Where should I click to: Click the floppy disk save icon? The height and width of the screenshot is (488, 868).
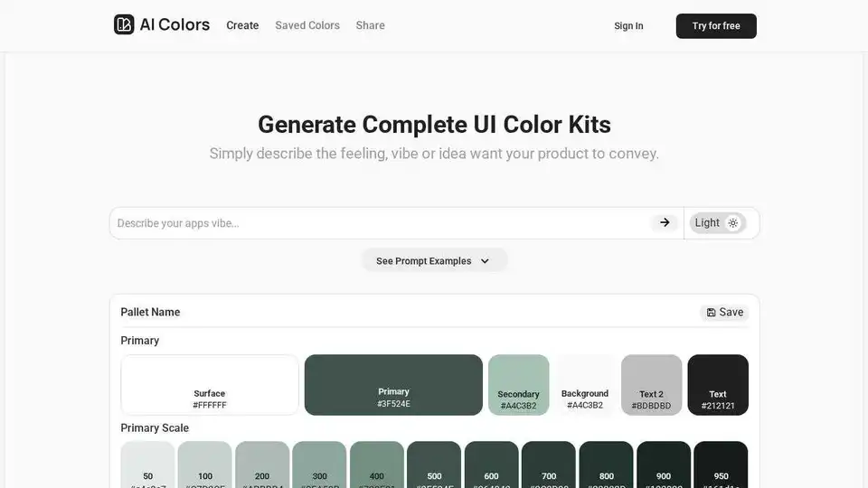coord(711,313)
